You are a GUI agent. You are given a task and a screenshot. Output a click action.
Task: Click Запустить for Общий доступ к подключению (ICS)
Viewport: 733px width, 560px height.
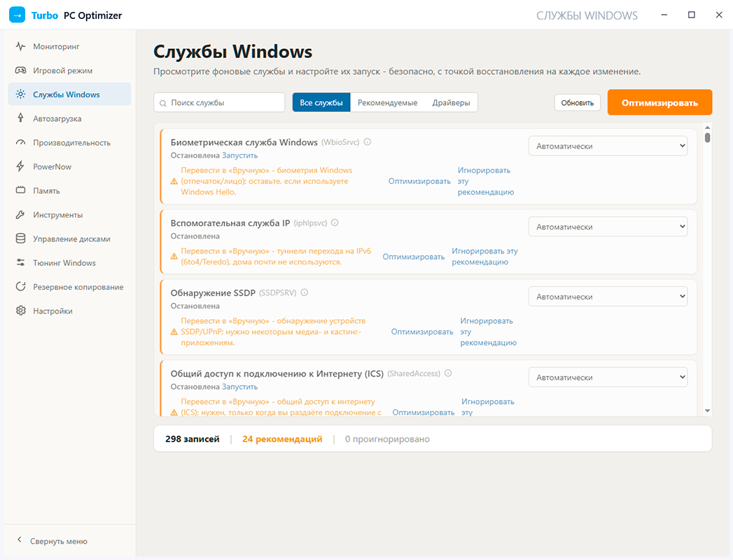point(240,386)
